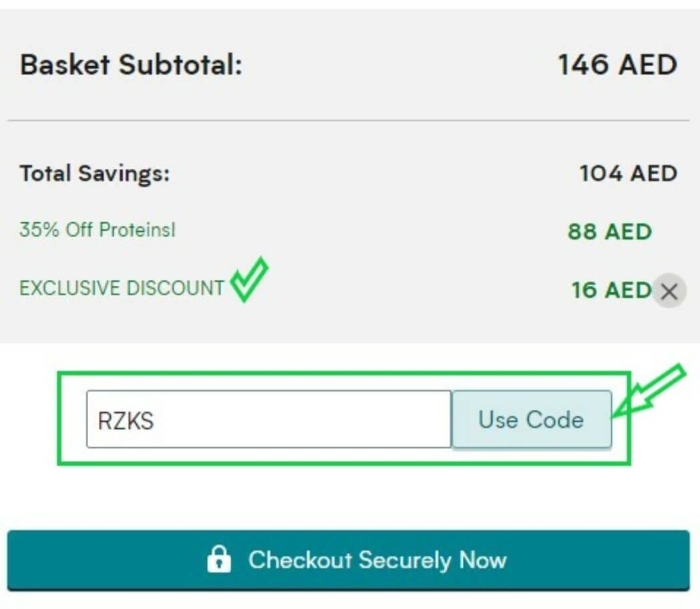Click the padlock icon on the checkout button
The height and width of the screenshot is (609, 700).
220,560
